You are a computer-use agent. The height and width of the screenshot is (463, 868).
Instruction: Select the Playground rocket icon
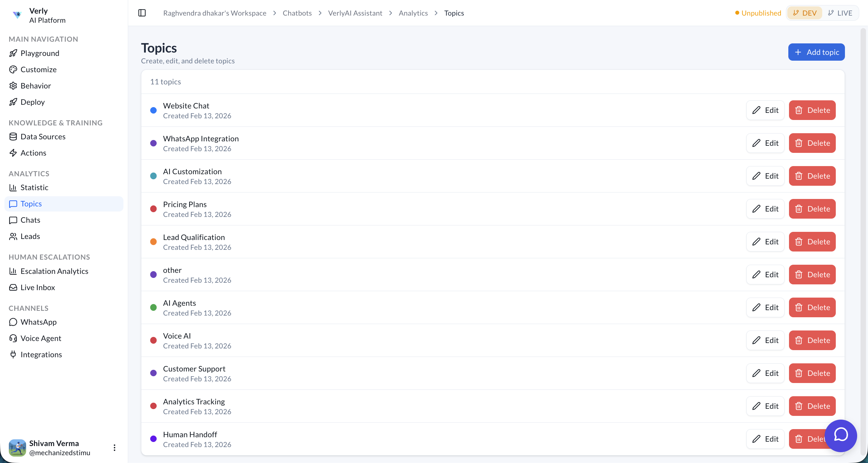click(x=13, y=53)
